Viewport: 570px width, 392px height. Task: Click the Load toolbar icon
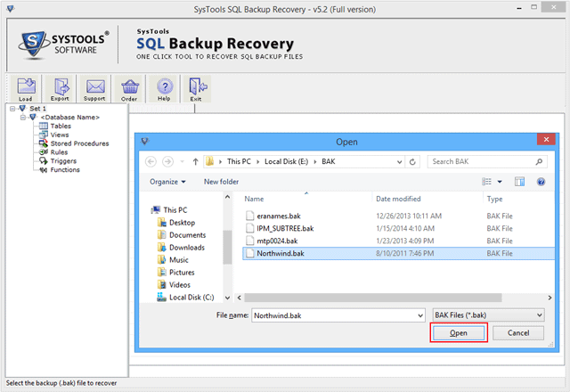26,89
